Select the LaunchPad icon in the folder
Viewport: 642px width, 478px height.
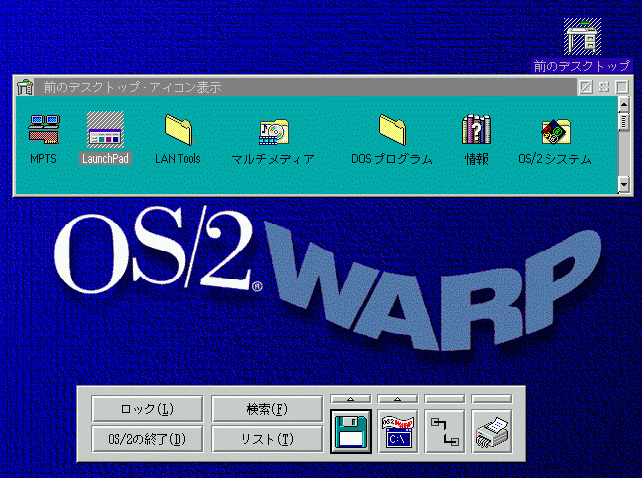click(x=105, y=129)
